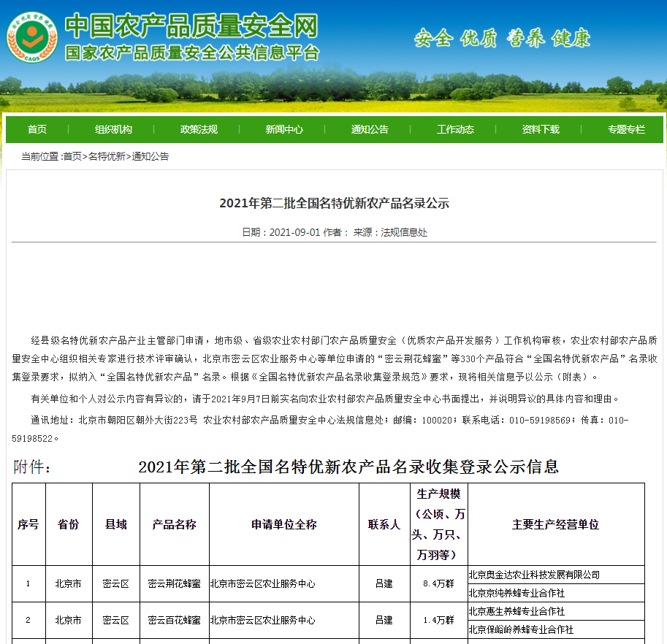Click the CAQS green circular logo

point(31,37)
